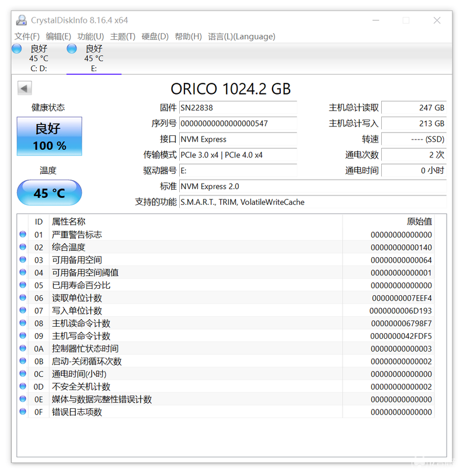Open the 帮助(H) menu
This screenshot has width=467, height=476.
pos(188,36)
